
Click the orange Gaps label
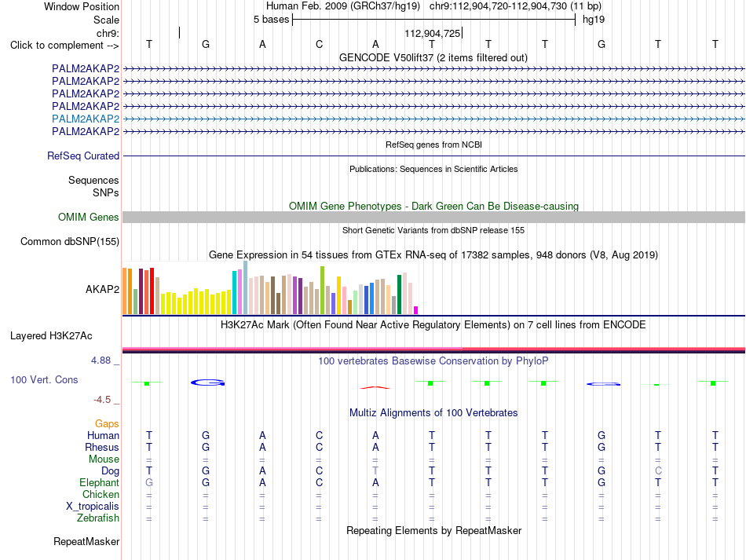[107, 423]
